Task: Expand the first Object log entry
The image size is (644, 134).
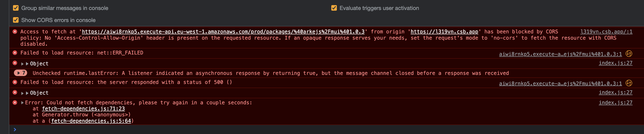Action: (22, 64)
